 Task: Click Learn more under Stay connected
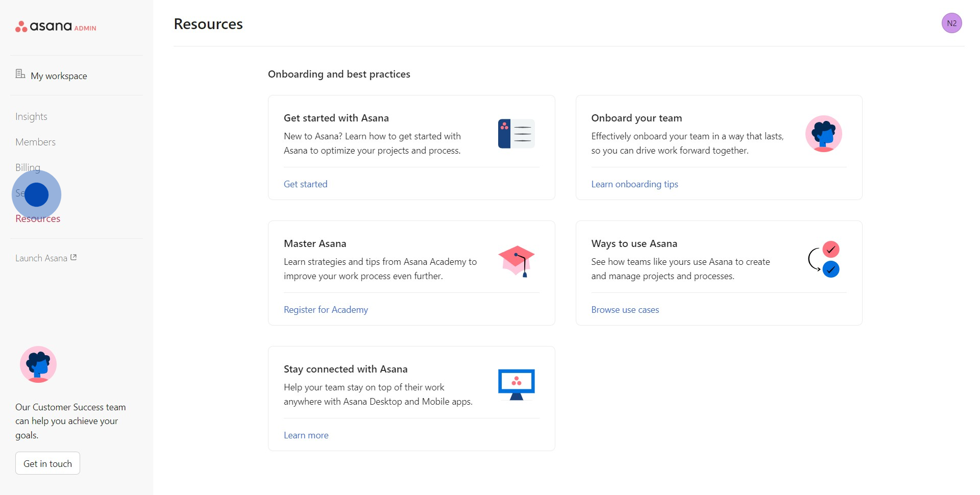306,435
